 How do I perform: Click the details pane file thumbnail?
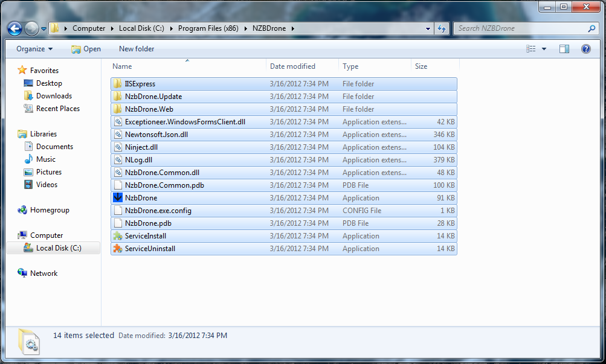[x=29, y=341]
